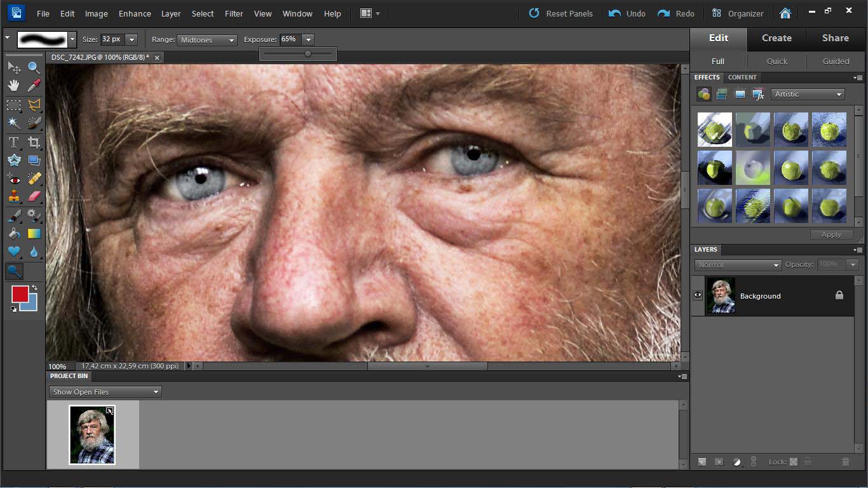Select the Hand tool

point(13,86)
